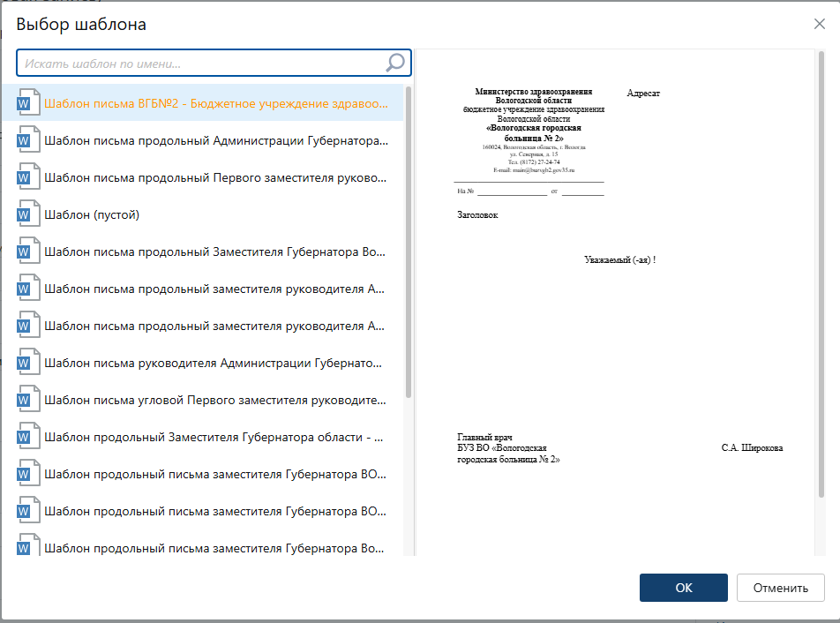Click the preview pane vertical scrollbar
Viewport: 840px width, 623px height.
click(821, 274)
